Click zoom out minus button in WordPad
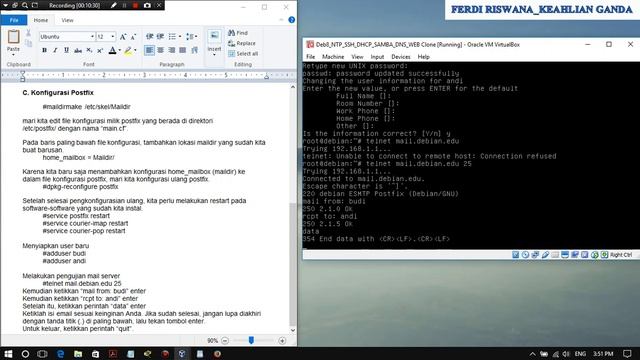Image resolution: width=640 pixels, height=360 pixels. click(x=225, y=340)
